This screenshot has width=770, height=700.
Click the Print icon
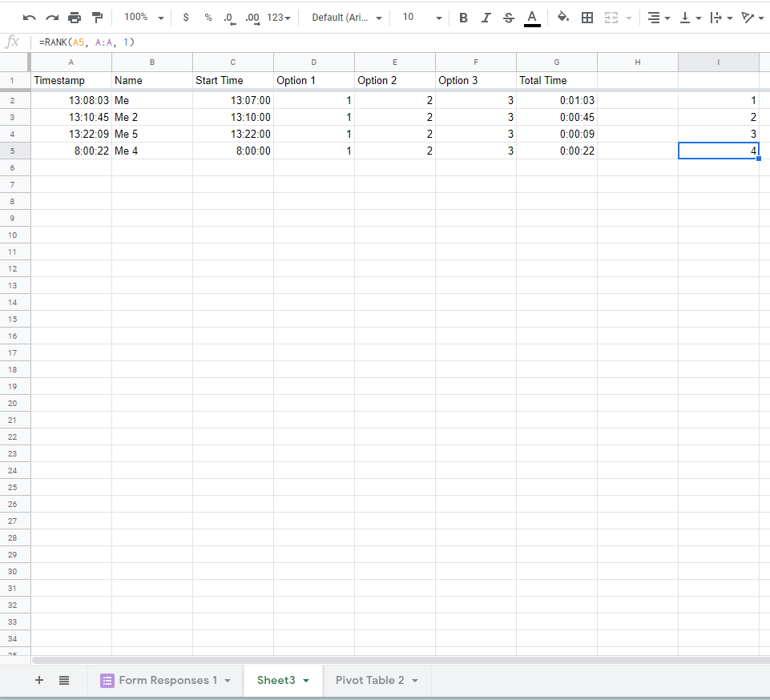coord(75,17)
